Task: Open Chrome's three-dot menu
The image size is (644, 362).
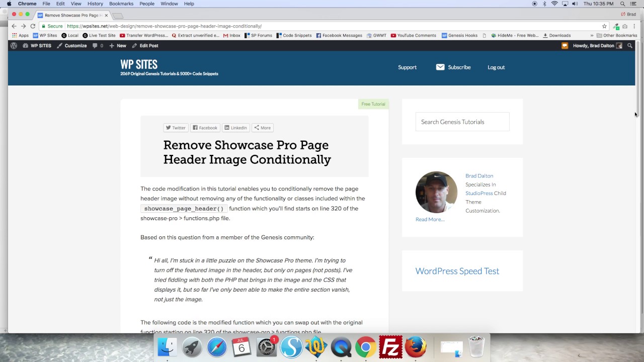Action: [634, 26]
